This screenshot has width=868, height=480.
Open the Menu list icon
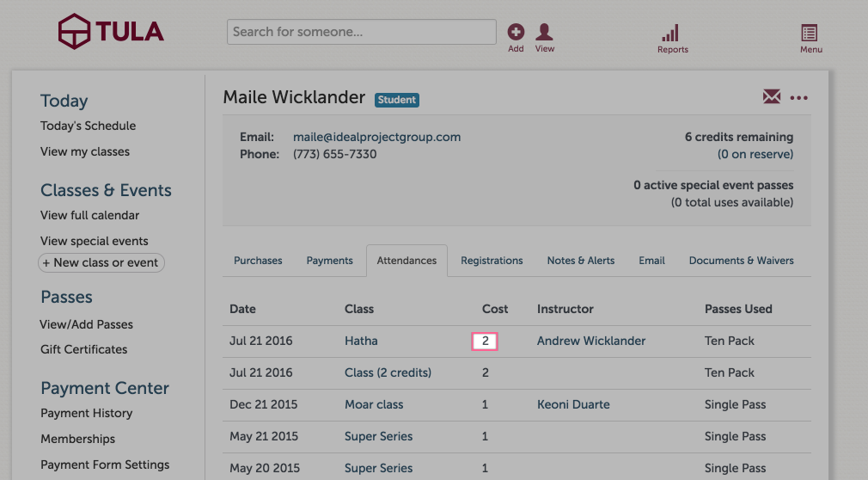pyautogui.click(x=810, y=34)
